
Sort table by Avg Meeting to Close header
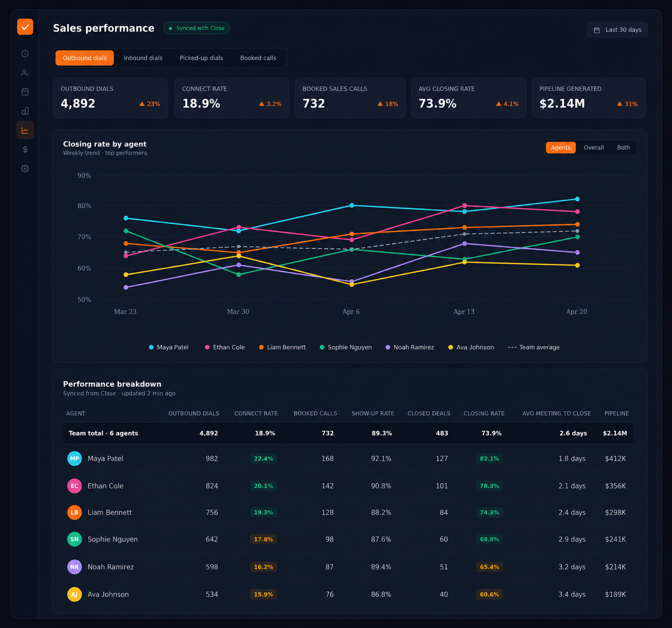(x=556, y=414)
